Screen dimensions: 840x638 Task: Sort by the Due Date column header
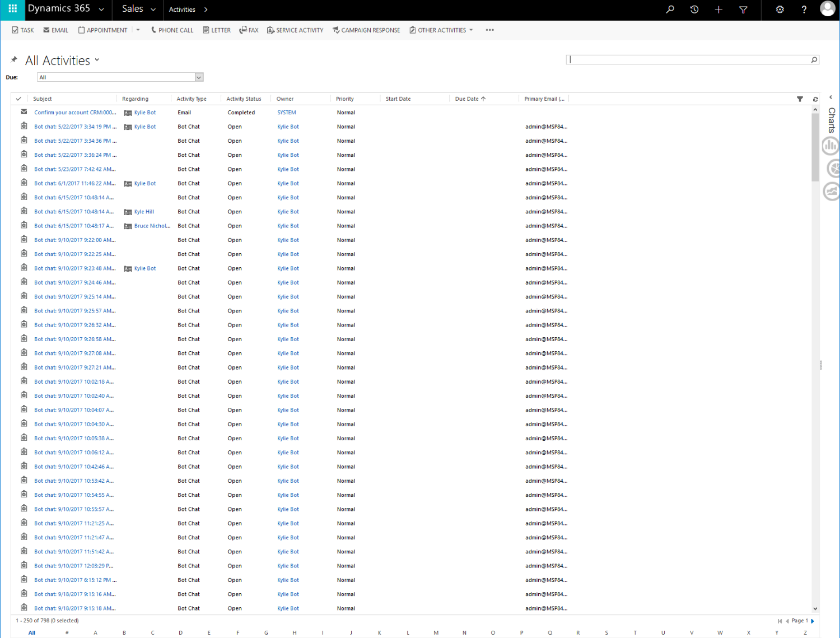point(470,99)
